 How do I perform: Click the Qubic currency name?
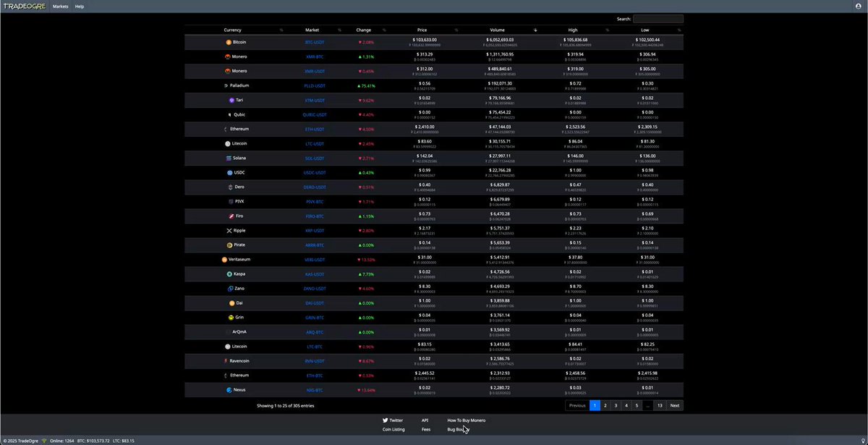239,114
